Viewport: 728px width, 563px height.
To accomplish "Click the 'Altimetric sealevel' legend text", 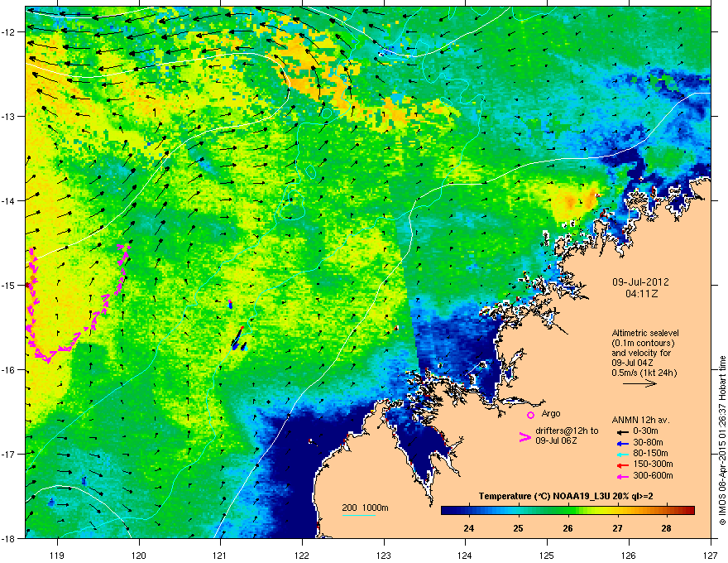I will point(645,333).
